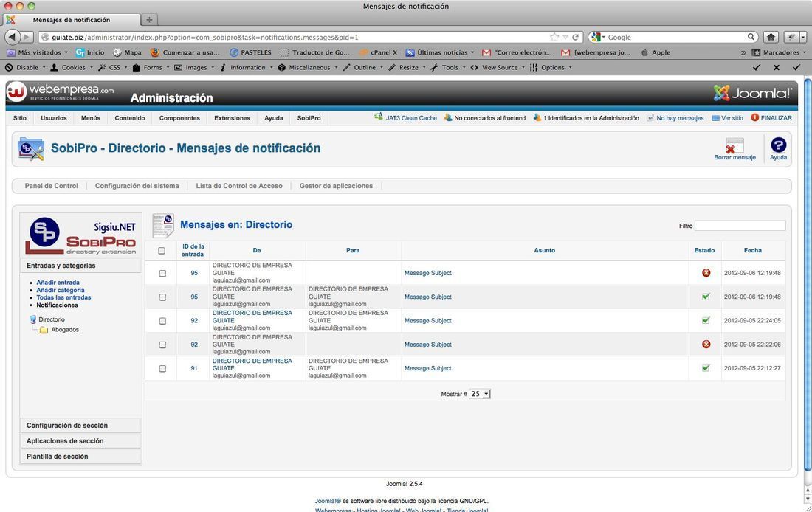Image resolution: width=812 pixels, height=512 pixels.
Task: Click the SobiPro sidebar logo
Action: pyautogui.click(x=81, y=235)
